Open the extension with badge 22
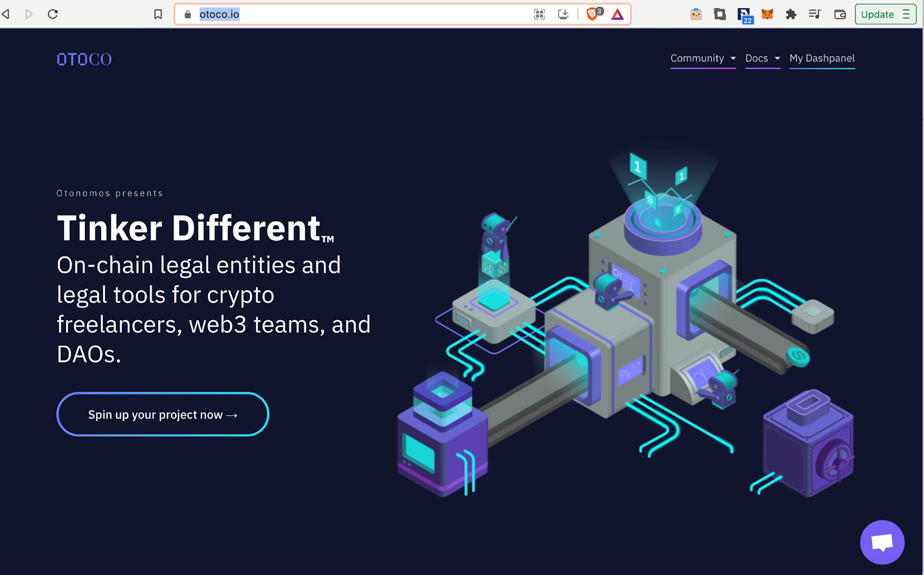The height and width of the screenshot is (575, 924). click(745, 15)
